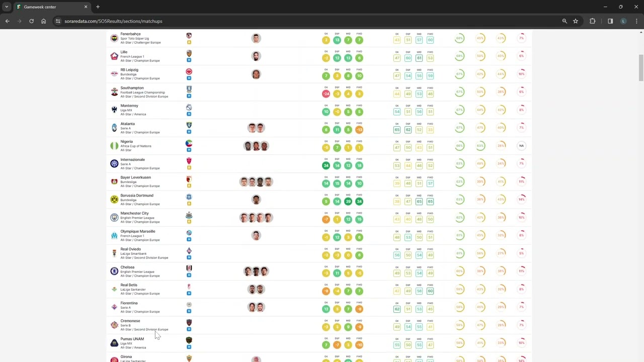Click the Real Oviedo club crest
The height and width of the screenshot is (362, 644).
point(114,253)
